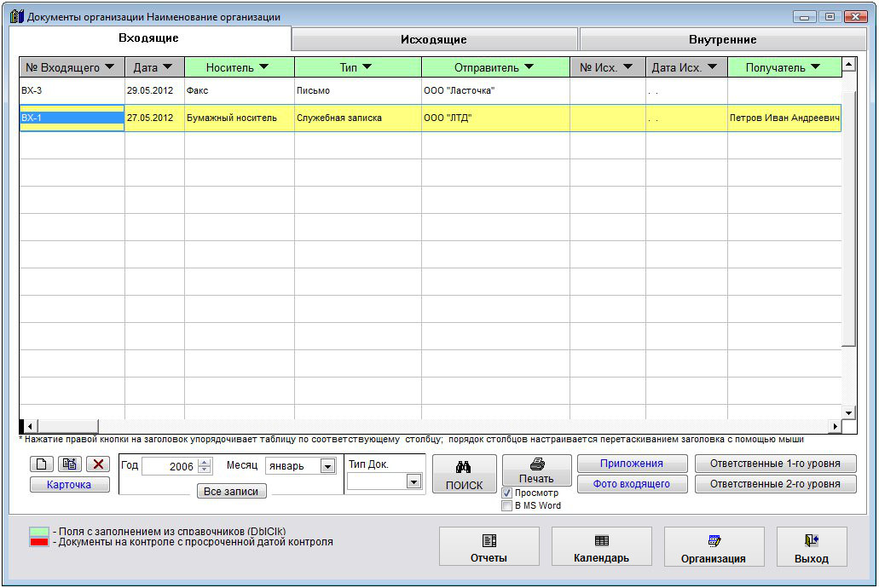Click the horizontal scrollbar left arrow
This screenshot has width=879, height=588.
(31, 426)
